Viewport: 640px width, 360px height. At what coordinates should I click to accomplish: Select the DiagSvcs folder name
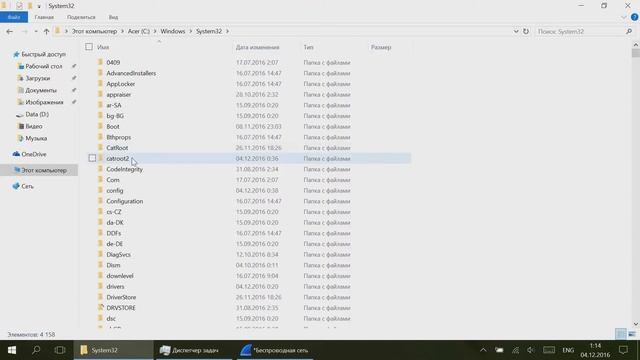[x=118, y=255]
